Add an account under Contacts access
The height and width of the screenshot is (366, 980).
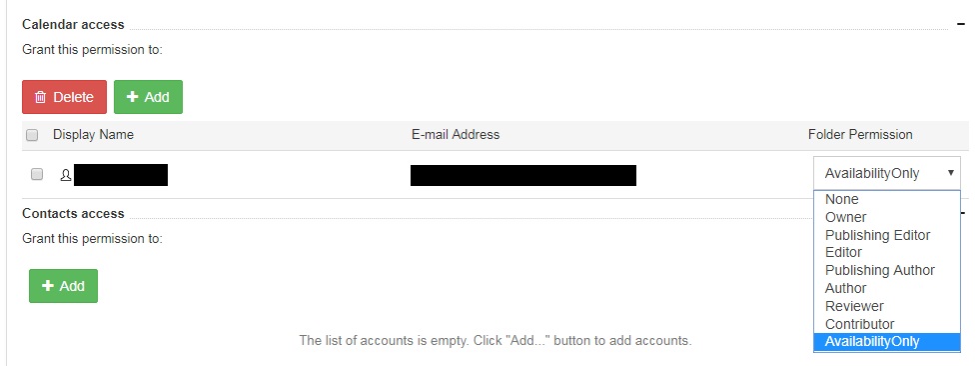click(63, 286)
